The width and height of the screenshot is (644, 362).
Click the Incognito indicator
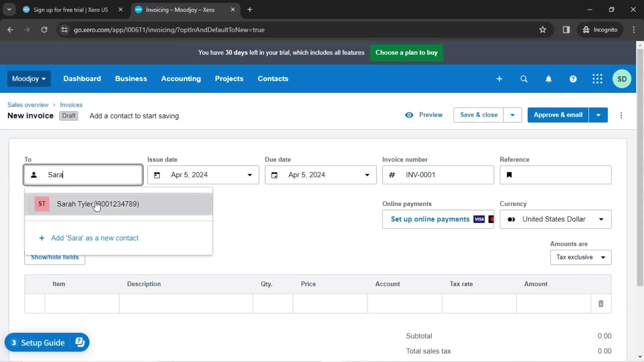pyautogui.click(x=600, y=30)
